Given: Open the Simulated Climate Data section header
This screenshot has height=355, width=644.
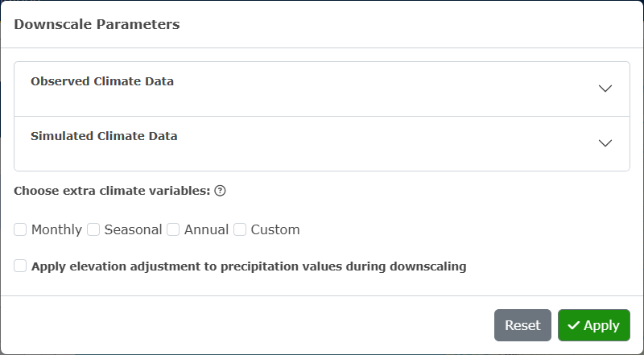Looking at the screenshot, I should 321,143.
